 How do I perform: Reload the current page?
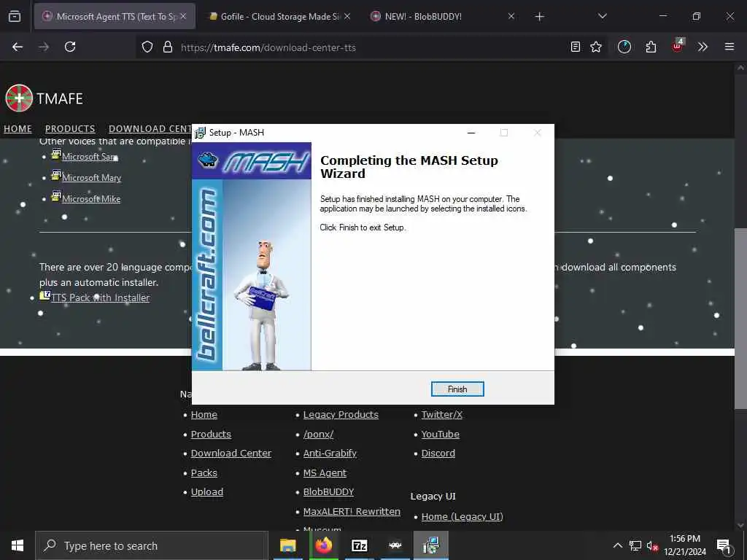click(70, 47)
